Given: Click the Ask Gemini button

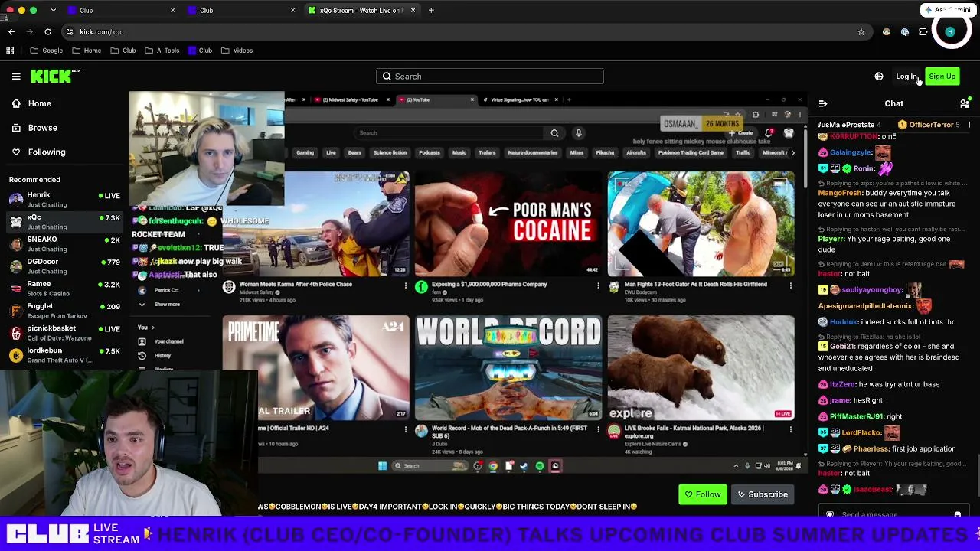Looking at the screenshot, I should tap(948, 10).
